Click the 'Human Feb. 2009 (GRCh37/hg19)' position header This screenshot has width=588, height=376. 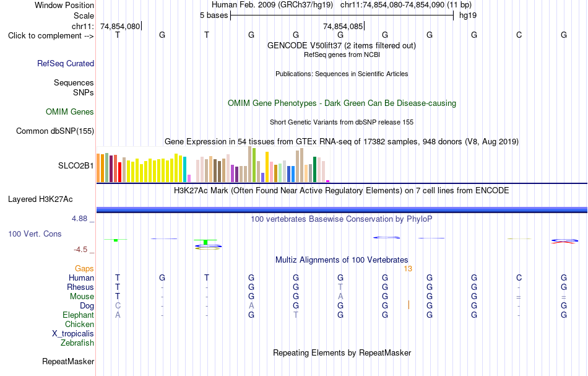point(272,5)
